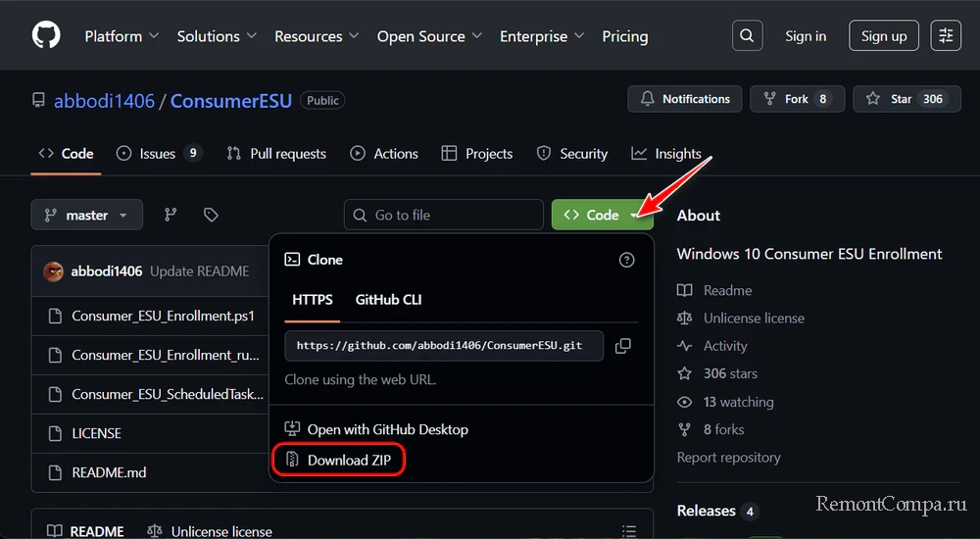This screenshot has width=980, height=539.
Task: Toggle Notifications for this repository
Action: pyautogui.click(x=685, y=99)
